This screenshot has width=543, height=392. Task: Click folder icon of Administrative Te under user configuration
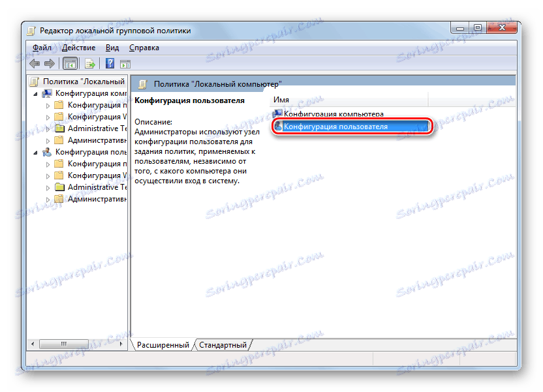tap(60, 188)
